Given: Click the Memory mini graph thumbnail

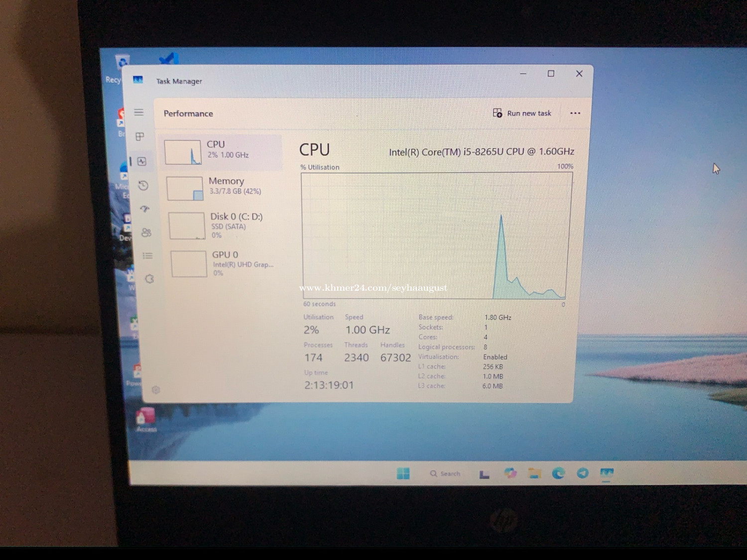Looking at the screenshot, I should [x=185, y=189].
